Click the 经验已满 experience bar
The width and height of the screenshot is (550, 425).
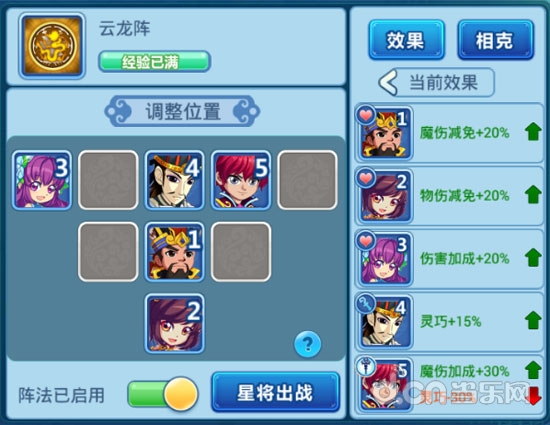[154, 62]
